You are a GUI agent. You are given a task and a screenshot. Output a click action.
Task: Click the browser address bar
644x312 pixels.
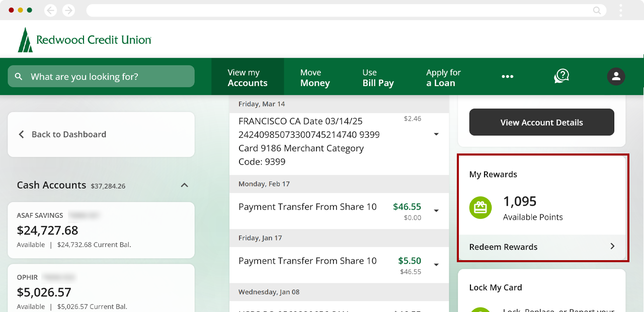pyautogui.click(x=346, y=10)
